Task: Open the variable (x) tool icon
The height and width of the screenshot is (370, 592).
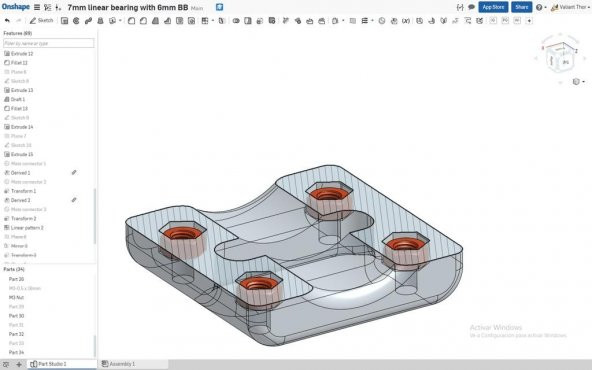Action: (406, 21)
